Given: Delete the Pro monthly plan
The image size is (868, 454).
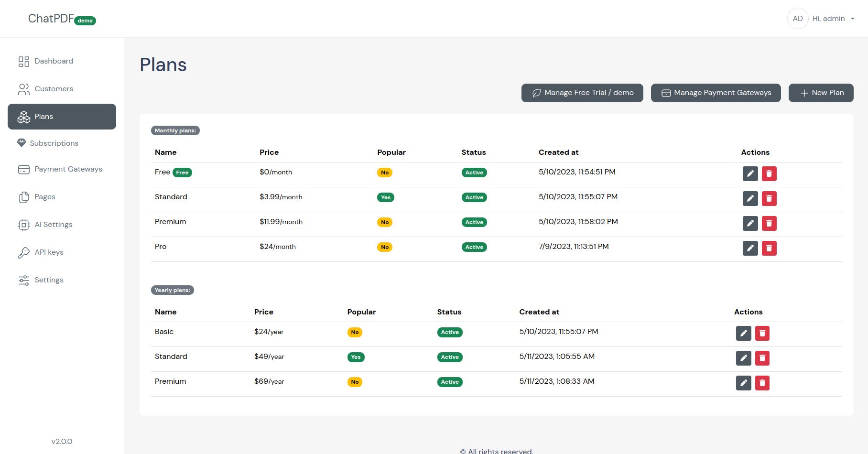Looking at the screenshot, I should point(769,248).
